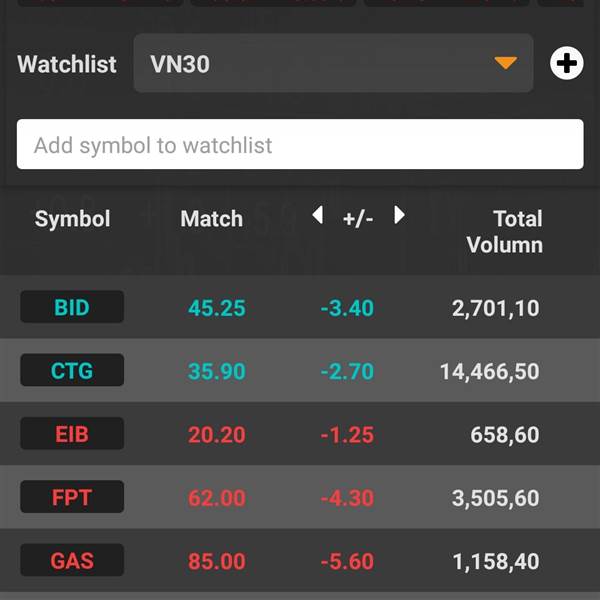The width and height of the screenshot is (600, 600).
Task: Open the BID symbol badge
Action: [x=72, y=307]
